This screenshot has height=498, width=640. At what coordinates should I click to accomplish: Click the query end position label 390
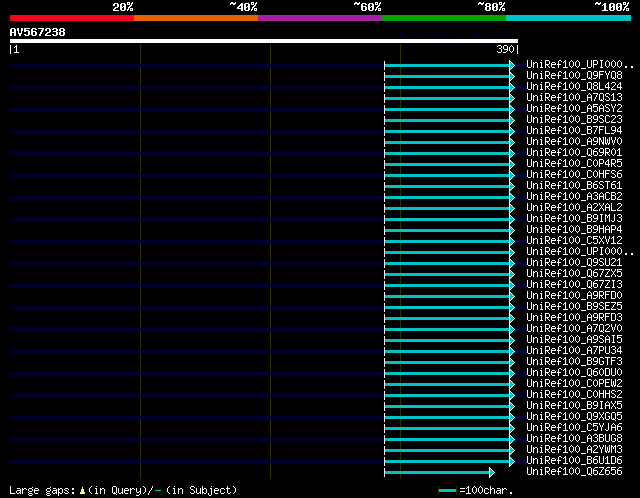coord(505,49)
